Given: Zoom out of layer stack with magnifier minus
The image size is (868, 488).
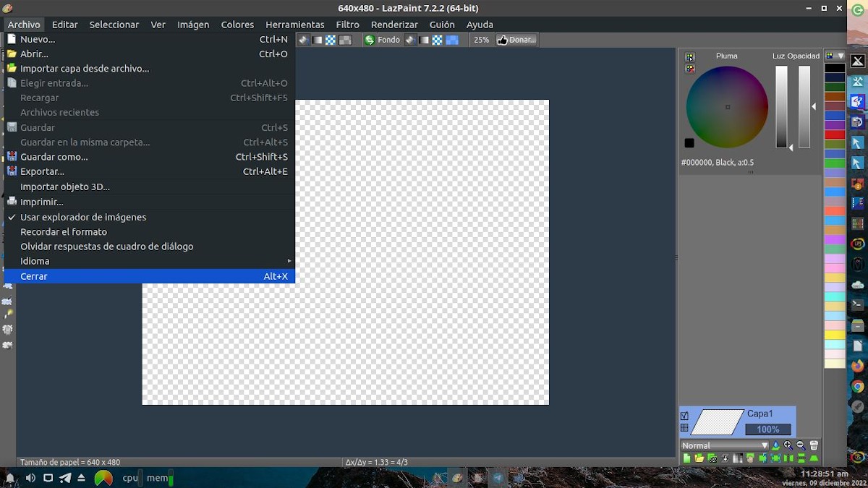Looking at the screenshot, I should point(801,445).
